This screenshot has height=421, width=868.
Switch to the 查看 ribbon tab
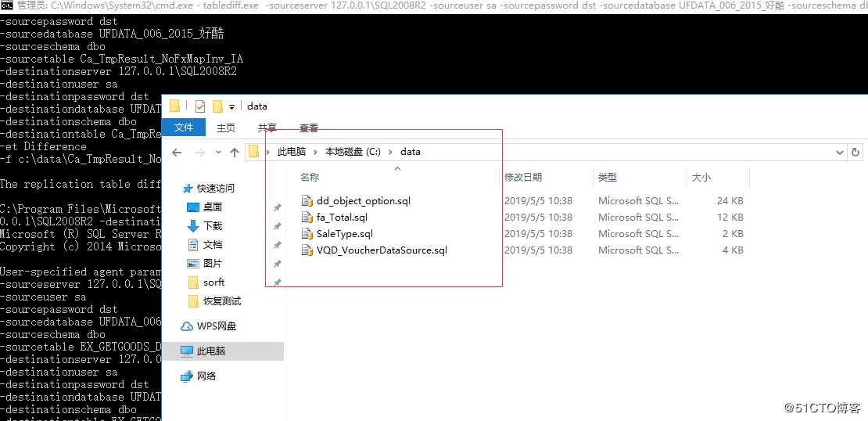coord(309,128)
